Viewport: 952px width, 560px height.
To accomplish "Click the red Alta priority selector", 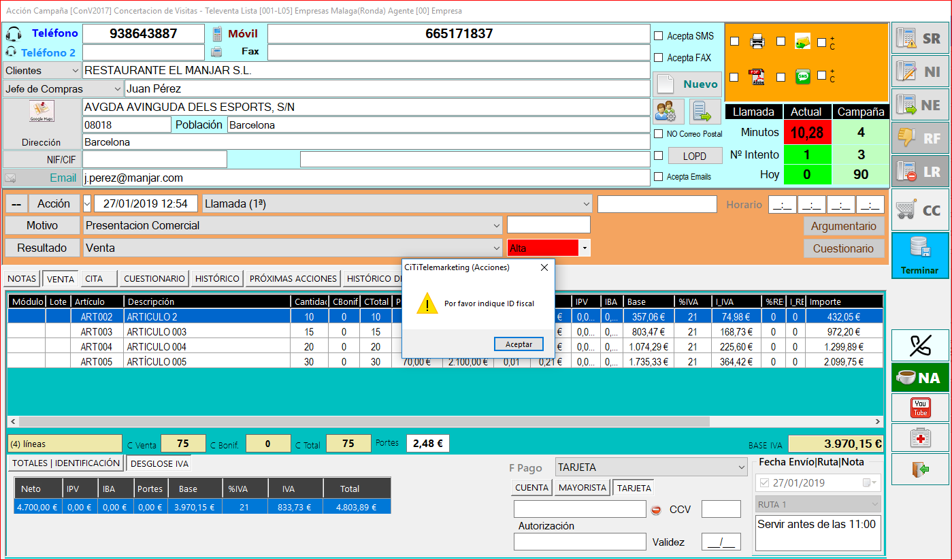I will (543, 248).
